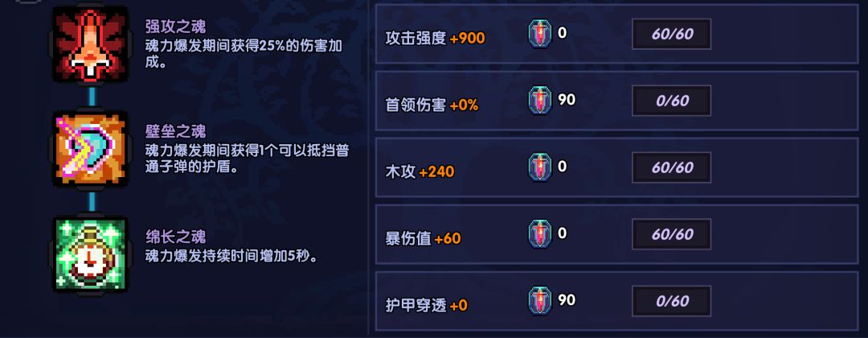The image size is (868, 338).
Task: Select the green 绵长之魂 clock icon
Action: pos(90,254)
